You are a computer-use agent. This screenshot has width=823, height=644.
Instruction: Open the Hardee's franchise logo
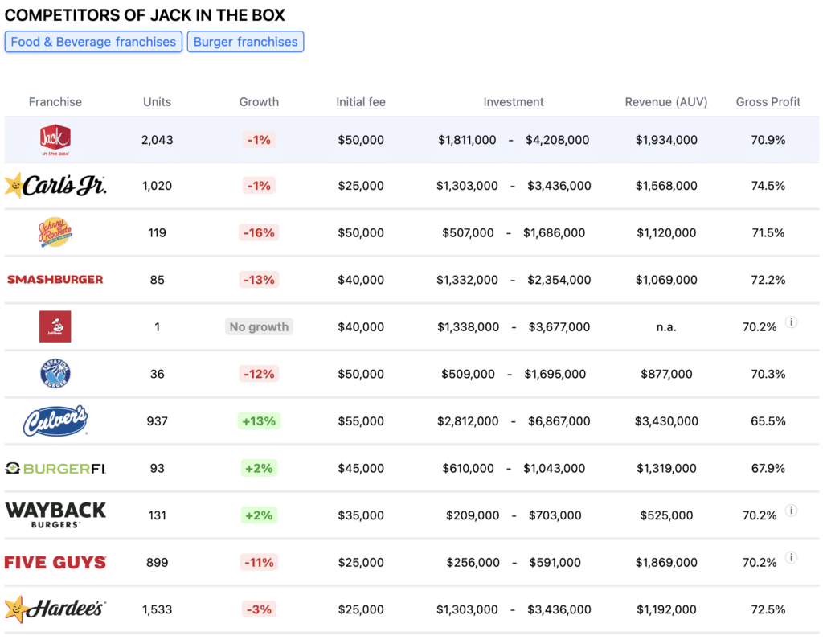55,609
